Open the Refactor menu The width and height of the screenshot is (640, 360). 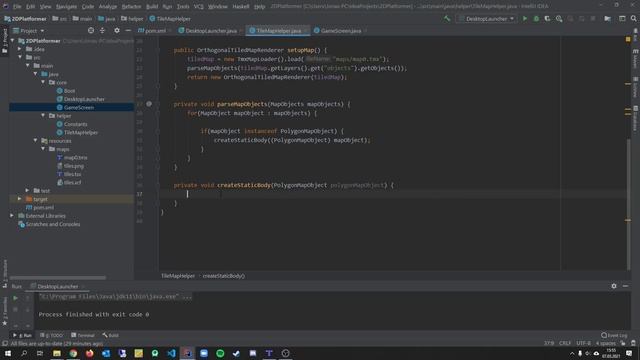point(131,7)
